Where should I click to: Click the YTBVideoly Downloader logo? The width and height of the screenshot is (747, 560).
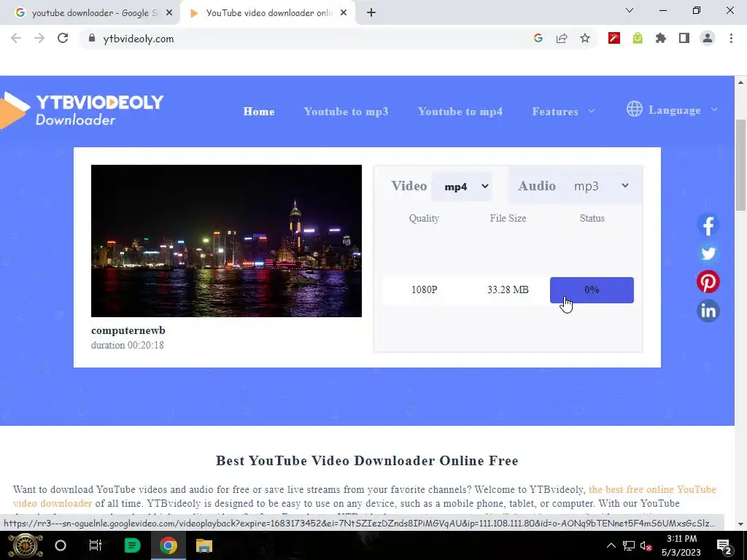(x=82, y=111)
